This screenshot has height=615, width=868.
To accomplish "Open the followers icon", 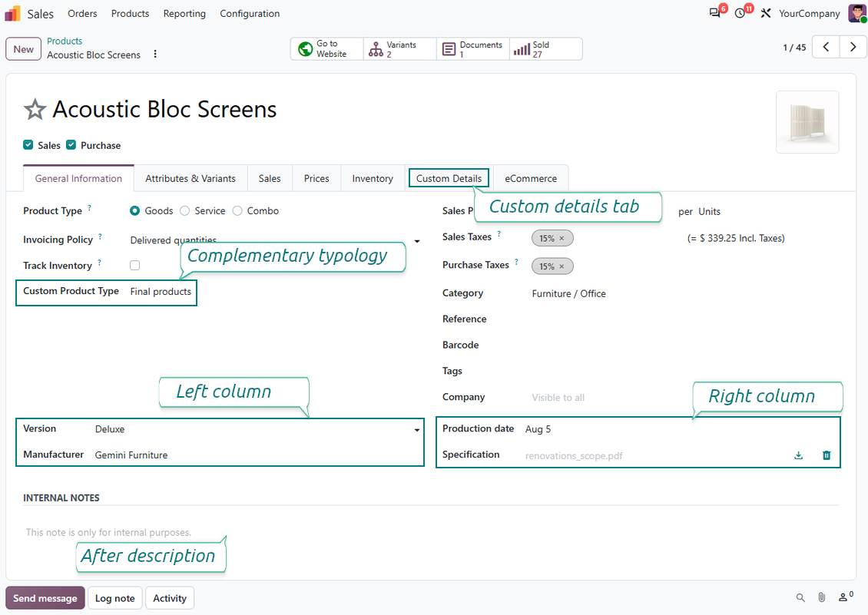I will click(845, 597).
